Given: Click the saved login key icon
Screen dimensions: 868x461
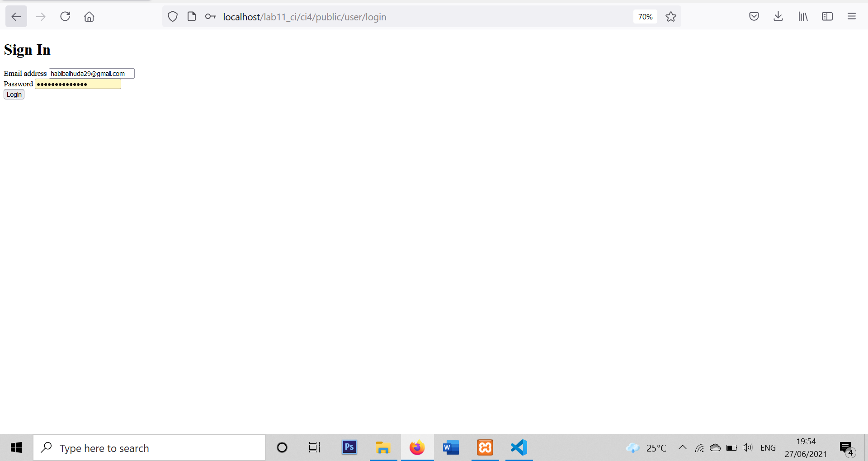Looking at the screenshot, I should click(210, 16).
